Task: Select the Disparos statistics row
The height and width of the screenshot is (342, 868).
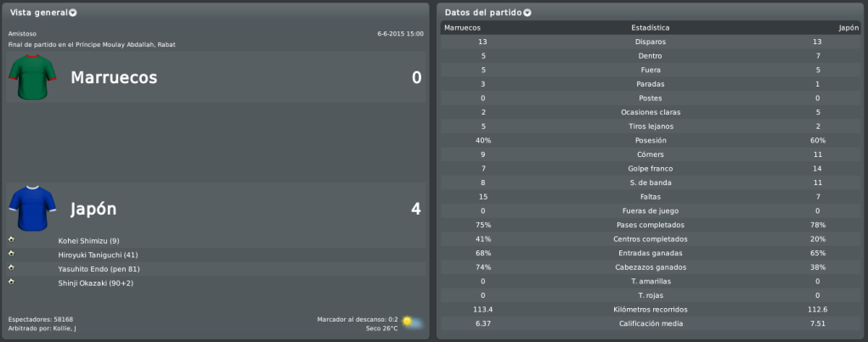Action: 651,42
